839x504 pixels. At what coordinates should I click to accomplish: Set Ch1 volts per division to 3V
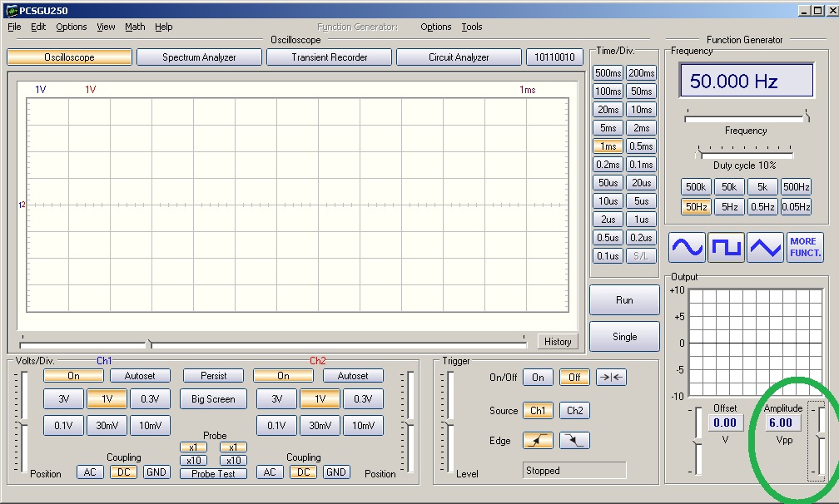click(63, 398)
